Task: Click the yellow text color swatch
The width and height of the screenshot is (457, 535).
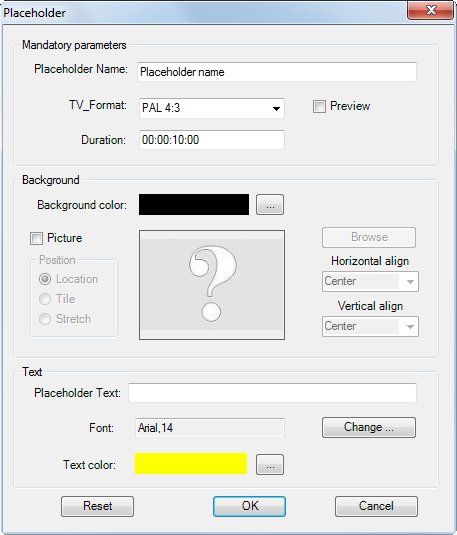Action: coord(191,463)
